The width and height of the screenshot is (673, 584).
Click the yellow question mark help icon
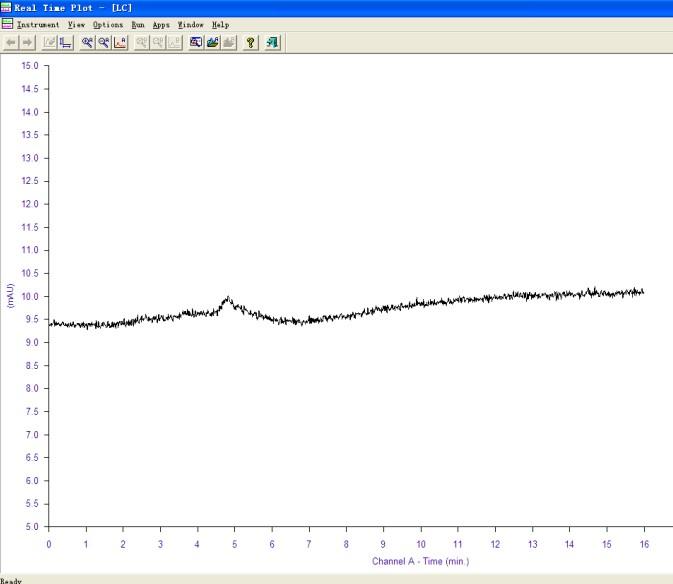click(251, 42)
